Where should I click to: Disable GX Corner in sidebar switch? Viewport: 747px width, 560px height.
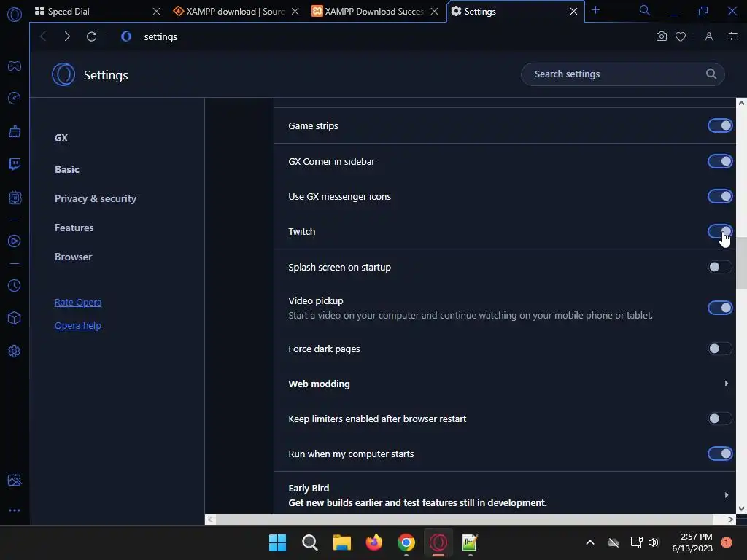(x=720, y=161)
